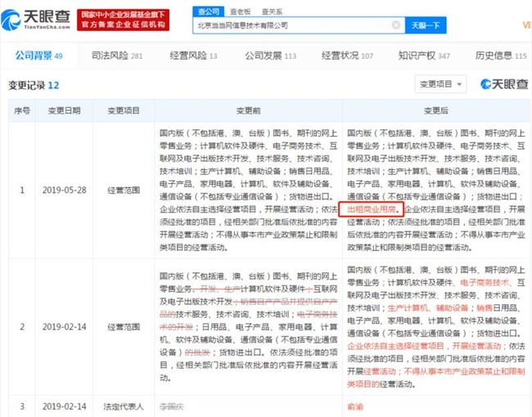Click the VIP link at top right
This screenshot has width=532, height=417.
point(527,25)
